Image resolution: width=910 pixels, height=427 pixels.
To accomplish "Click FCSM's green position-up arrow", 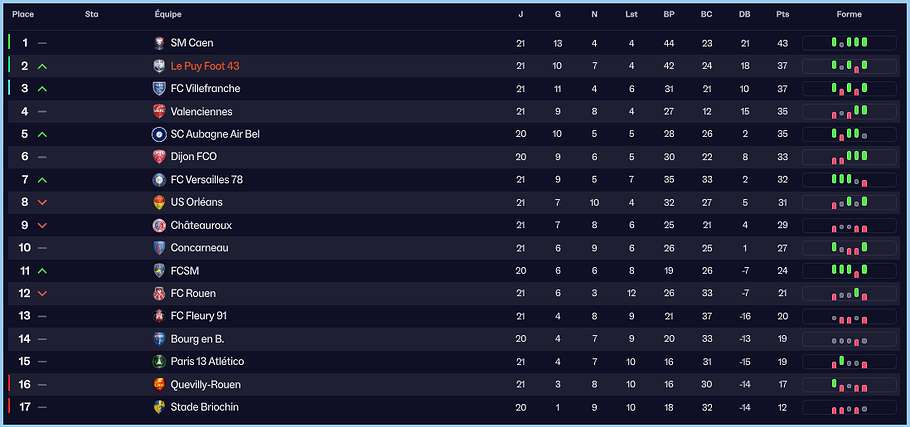I will 42,271.
